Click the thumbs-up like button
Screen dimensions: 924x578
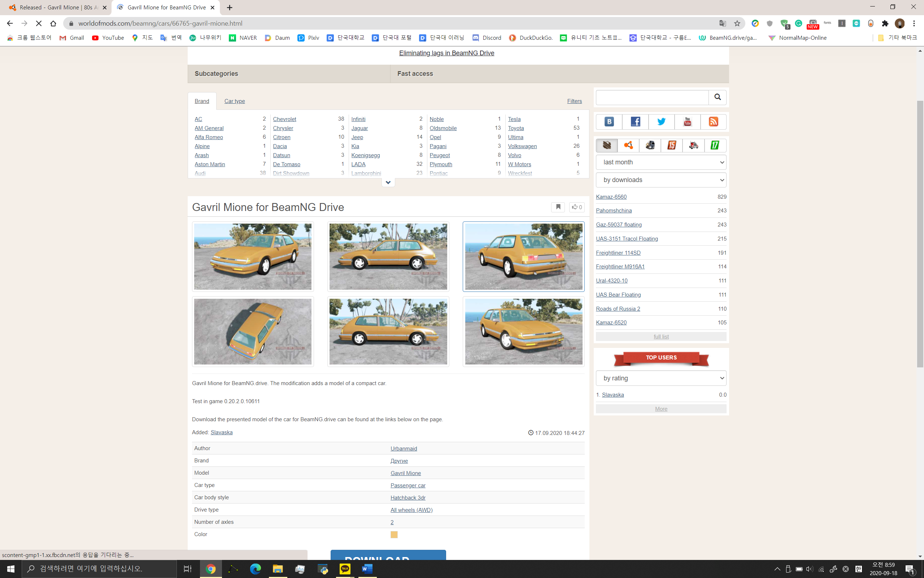pyautogui.click(x=576, y=207)
